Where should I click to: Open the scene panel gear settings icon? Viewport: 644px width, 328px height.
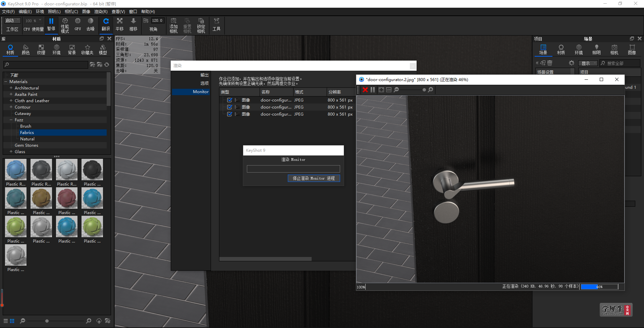(572, 63)
